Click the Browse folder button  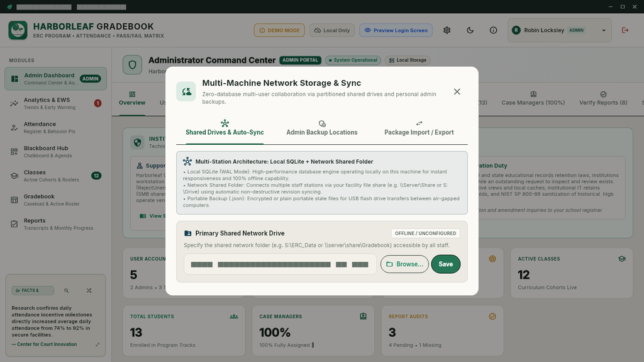(x=404, y=264)
